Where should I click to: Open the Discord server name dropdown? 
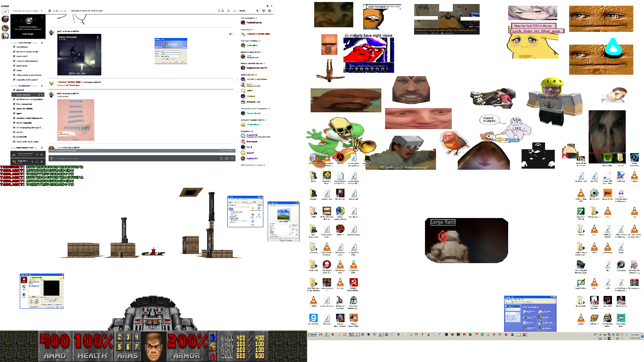pos(28,11)
